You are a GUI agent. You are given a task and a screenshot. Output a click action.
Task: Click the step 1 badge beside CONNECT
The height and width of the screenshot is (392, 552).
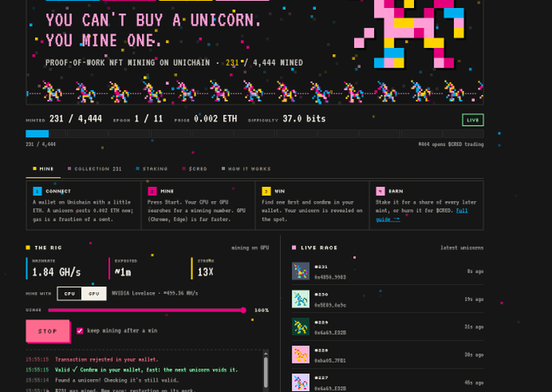point(37,191)
